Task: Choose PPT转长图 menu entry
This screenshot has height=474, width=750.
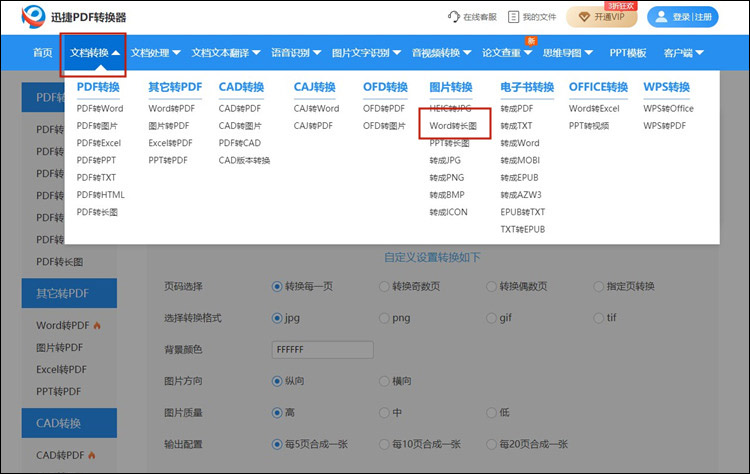Action: 449,143
